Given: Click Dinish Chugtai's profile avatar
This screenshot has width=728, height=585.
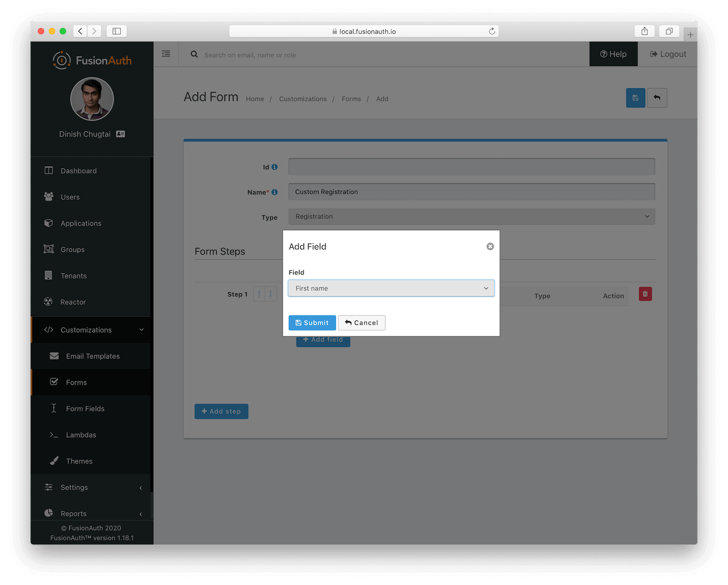Looking at the screenshot, I should [92, 99].
